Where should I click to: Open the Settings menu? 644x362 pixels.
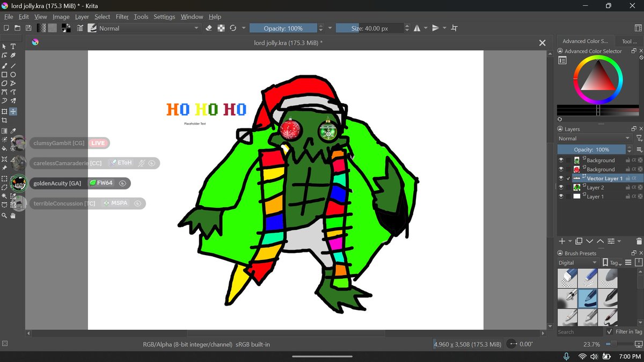(x=164, y=17)
